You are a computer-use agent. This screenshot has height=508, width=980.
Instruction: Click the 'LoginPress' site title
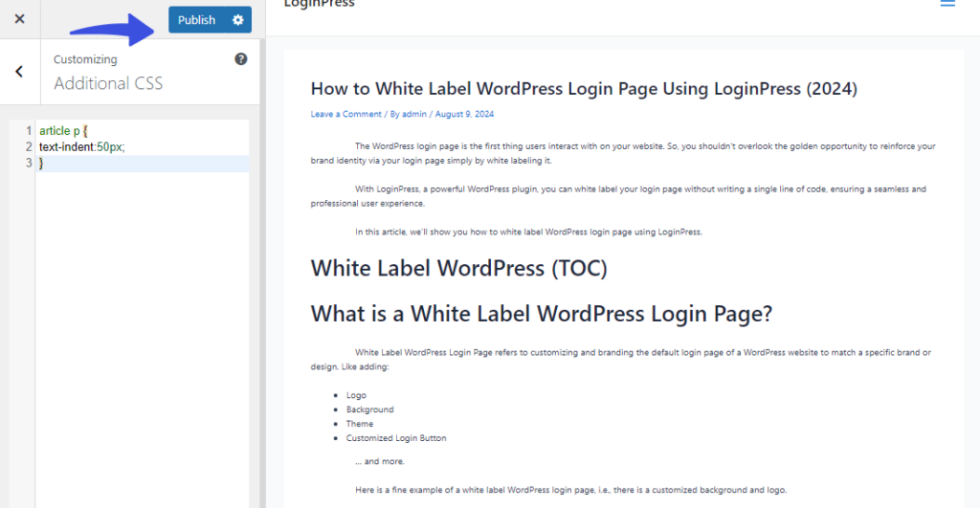pyautogui.click(x=319, y=4)
